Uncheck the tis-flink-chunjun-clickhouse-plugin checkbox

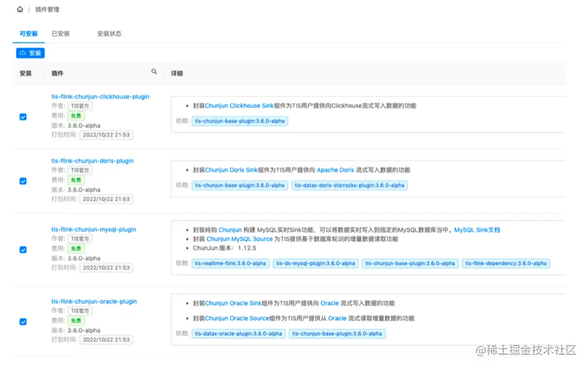pyautogui.click(x=23, y=117)
